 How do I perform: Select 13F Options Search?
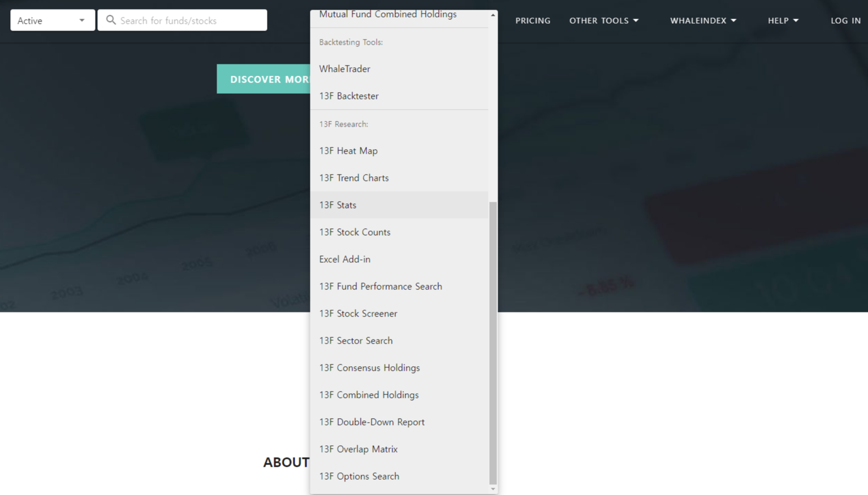pyautogui.click(x=399, y=476)
